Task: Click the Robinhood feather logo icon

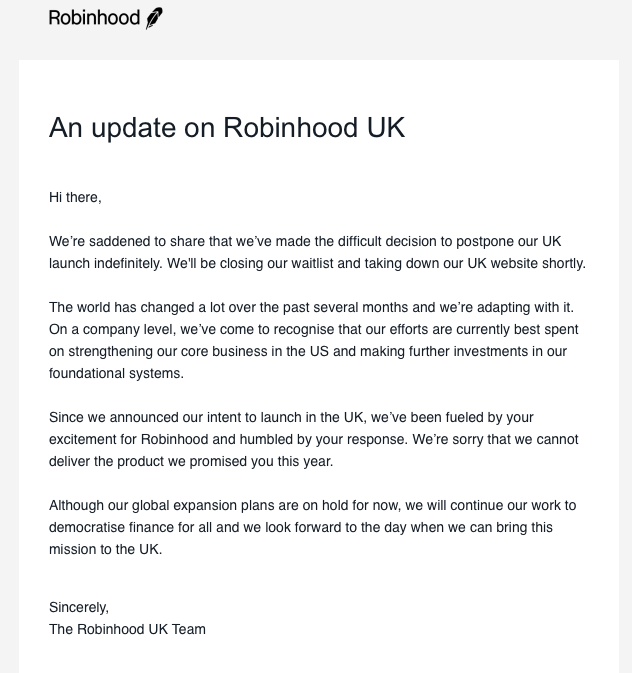Action: click(x=154, y=19)
